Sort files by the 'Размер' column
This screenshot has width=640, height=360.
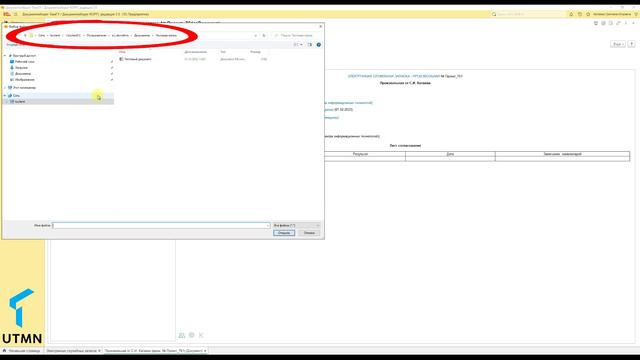pos(256,52)
